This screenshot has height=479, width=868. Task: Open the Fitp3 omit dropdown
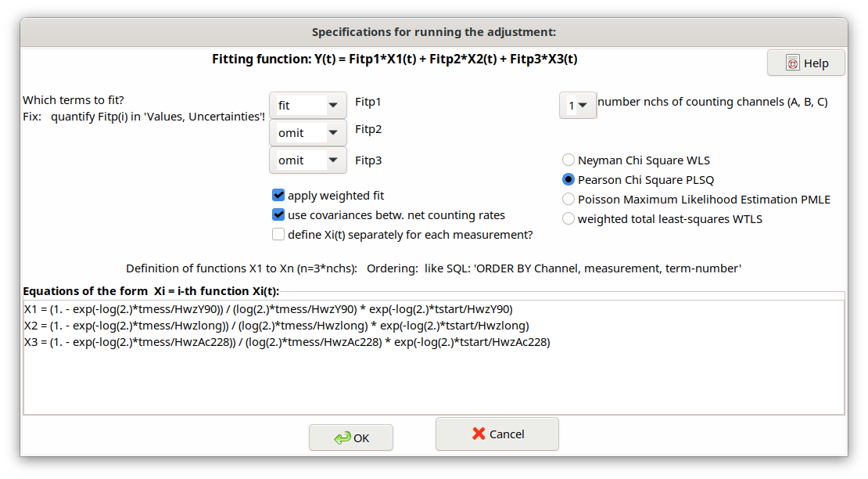click(x=307, y=160)
